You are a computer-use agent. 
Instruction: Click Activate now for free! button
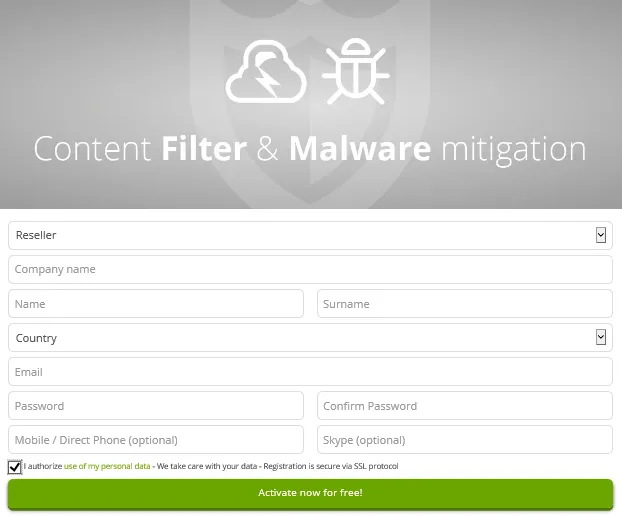point(310,493)
